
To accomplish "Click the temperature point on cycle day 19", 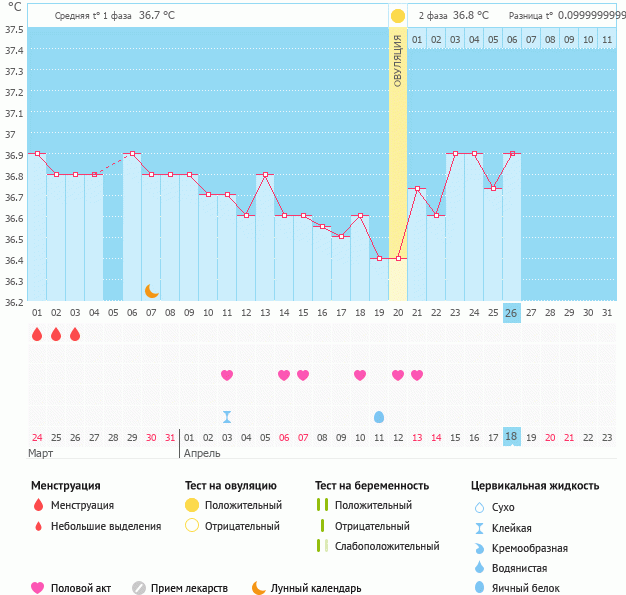I will point(379,258).
